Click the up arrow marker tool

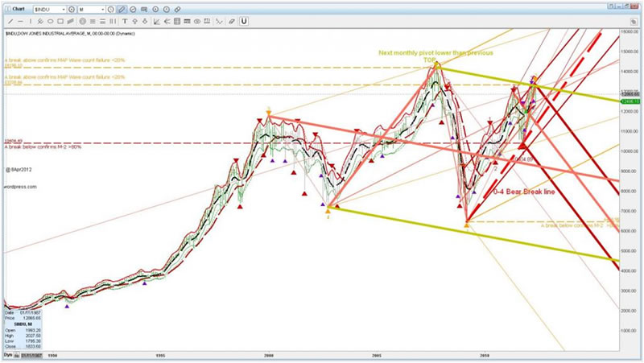tap(135, 20)
